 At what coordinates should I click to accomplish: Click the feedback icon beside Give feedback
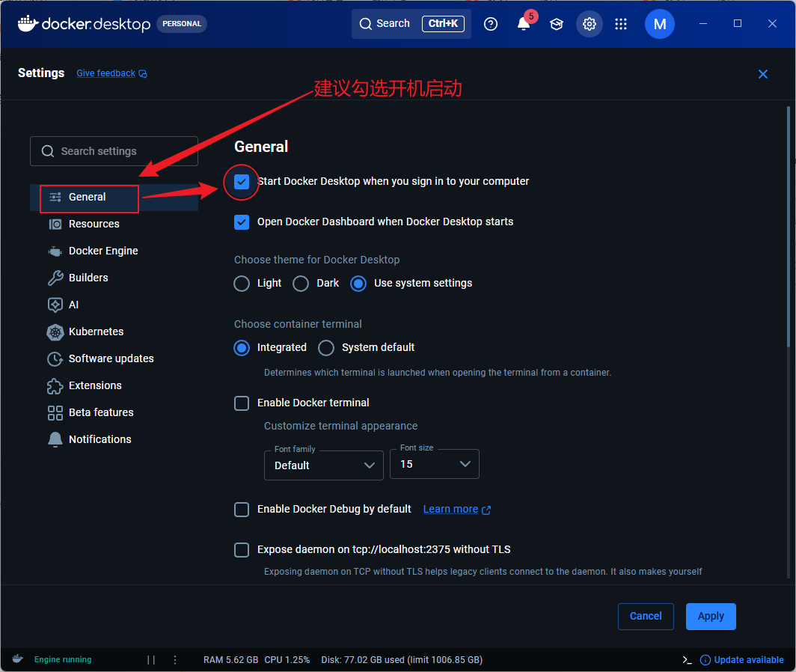pos(143,74)
